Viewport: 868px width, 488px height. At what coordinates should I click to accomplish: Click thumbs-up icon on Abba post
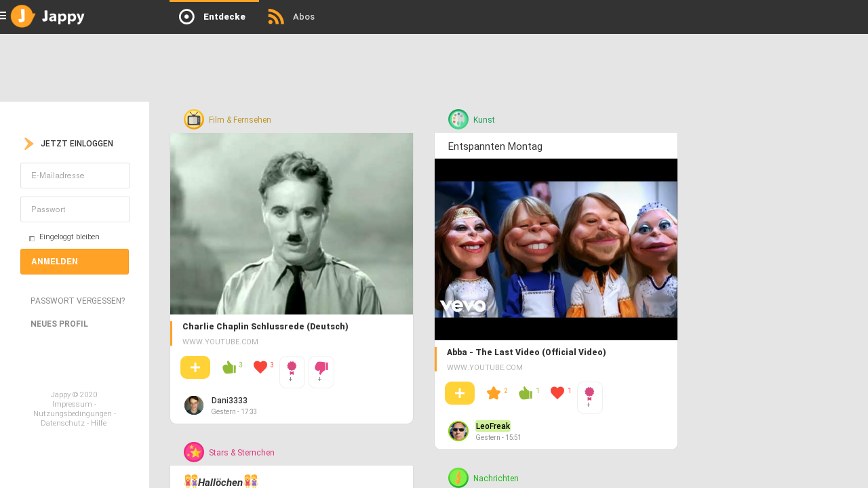pos(526,393)
